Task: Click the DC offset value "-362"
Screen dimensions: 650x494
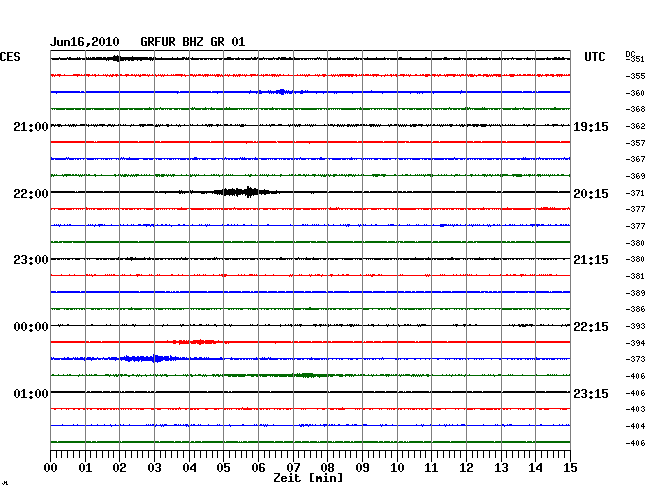Action: point(635,126)
